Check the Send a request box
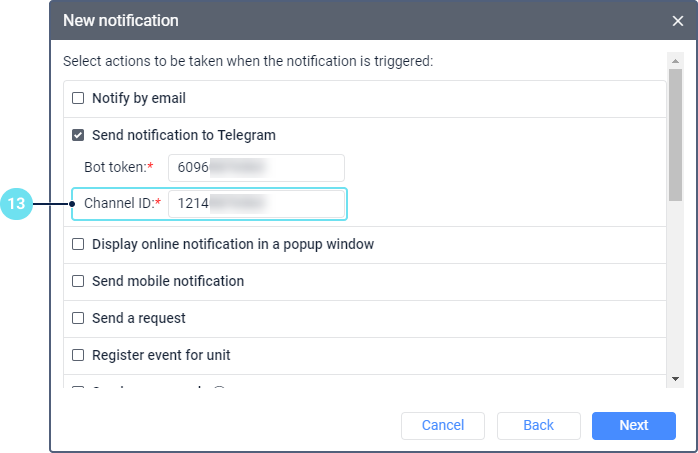Viewport: 698px width, 453px height. (x=78, y=318)
